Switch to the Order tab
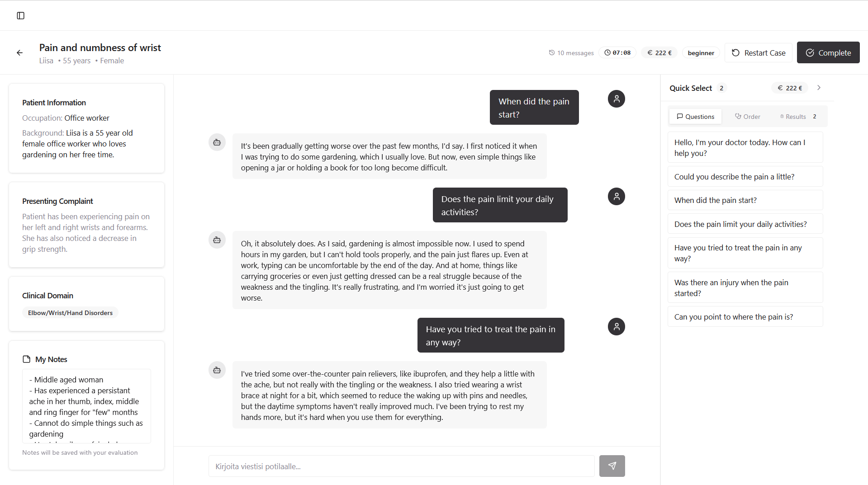This screenshot has width=868, height=485. 747,117
